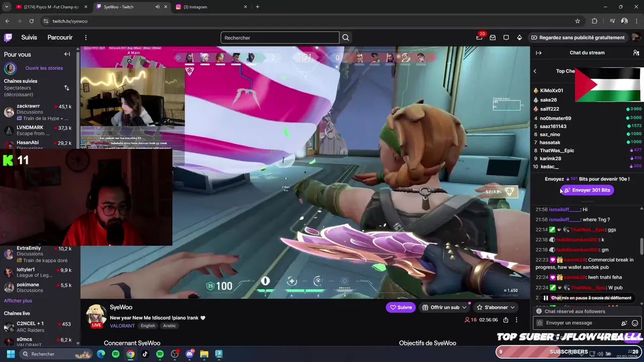Viewport: 644px width, 362px height.
Task: Open zackrawrr channel in sidebar
Action: pos(38,113)
